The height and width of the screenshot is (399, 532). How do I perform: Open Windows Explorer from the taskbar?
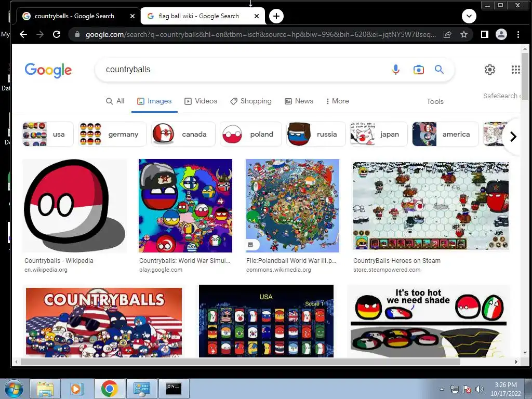pyautogui.click(x=46, y=389)
